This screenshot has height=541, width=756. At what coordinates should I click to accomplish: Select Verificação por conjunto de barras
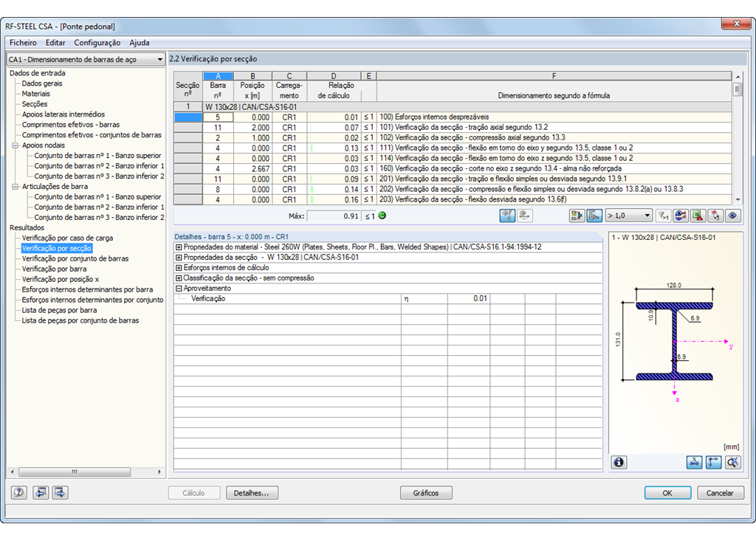[x=75, y=258]
